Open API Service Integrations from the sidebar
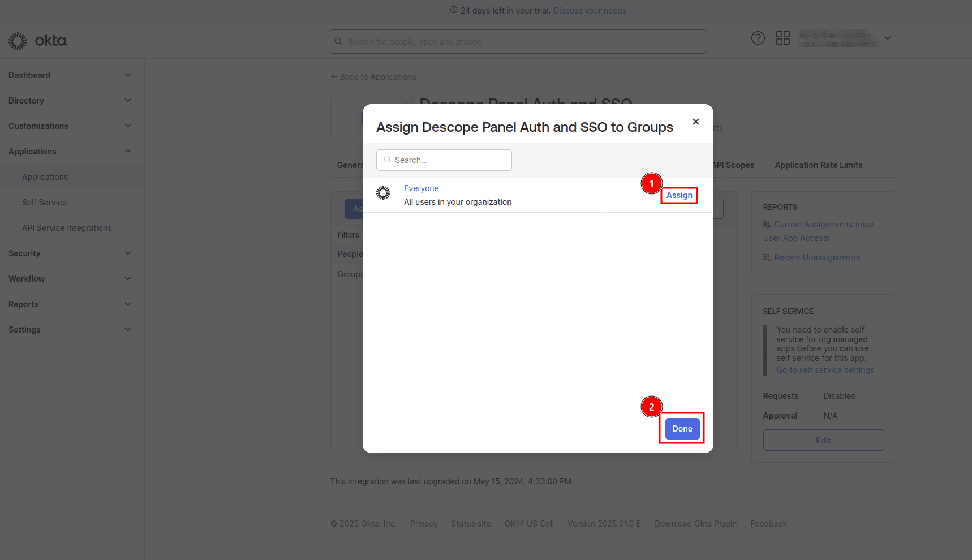 click(66, 227)
